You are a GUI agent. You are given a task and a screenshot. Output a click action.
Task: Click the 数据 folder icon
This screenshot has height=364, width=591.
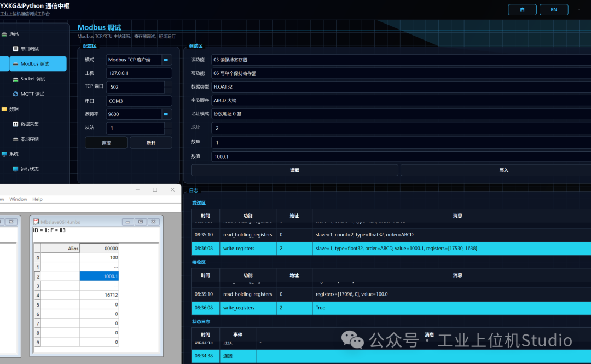coord(4,109)
